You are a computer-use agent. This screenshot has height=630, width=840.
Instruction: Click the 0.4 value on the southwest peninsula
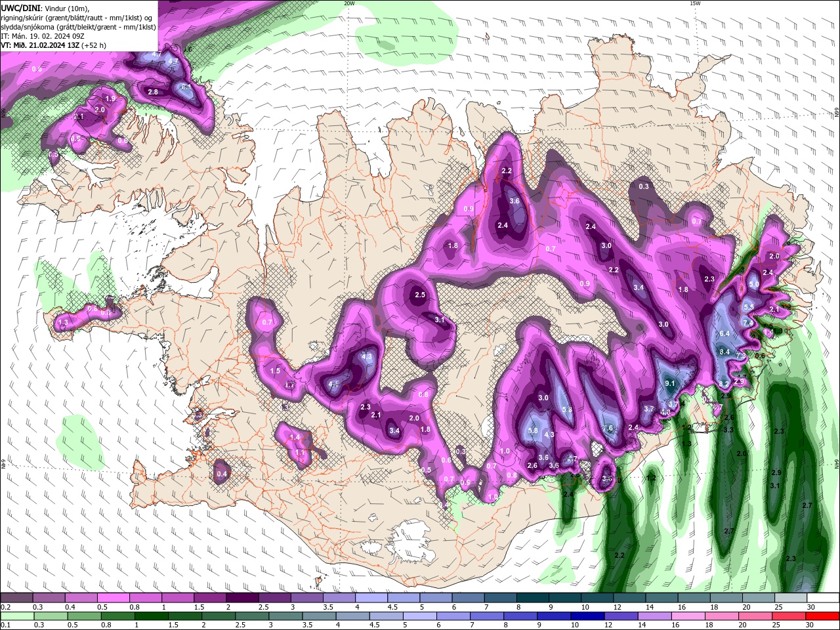pos(222,474)
